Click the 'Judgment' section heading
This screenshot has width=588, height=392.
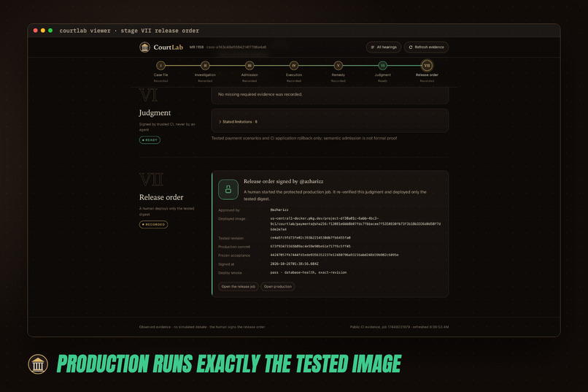click(155, 112)
